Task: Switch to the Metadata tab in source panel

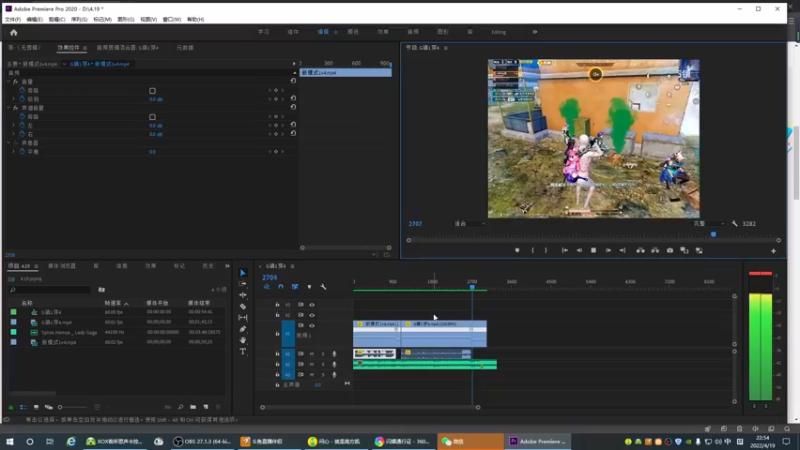Action: (x=185, y=47)
